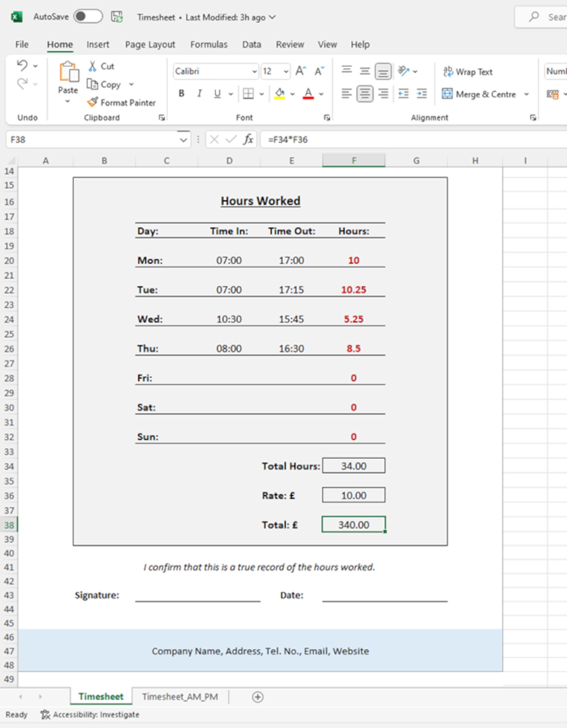This screenshot has width=567, height=728.
Task: Click the New Sheet plus icon
Action: [257, 697]
